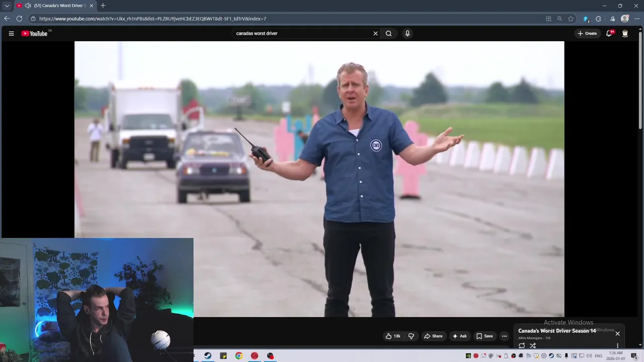The image size is (644, 362).
Task: Open playlist options three-dot menu
Action: point(617,345)
